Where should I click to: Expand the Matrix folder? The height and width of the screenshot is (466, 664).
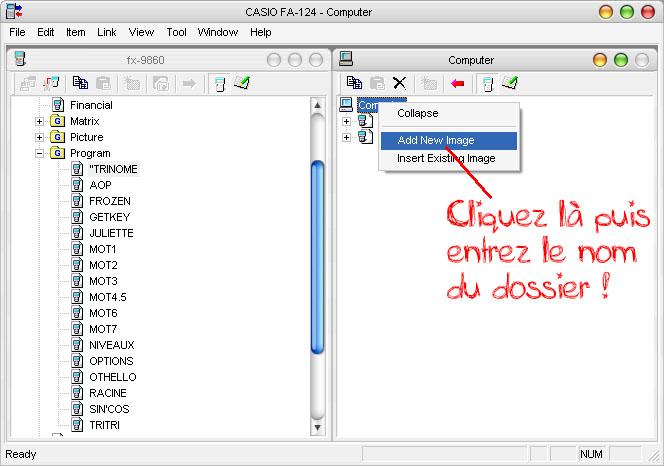pyautogui.click(x=40, y=121)
